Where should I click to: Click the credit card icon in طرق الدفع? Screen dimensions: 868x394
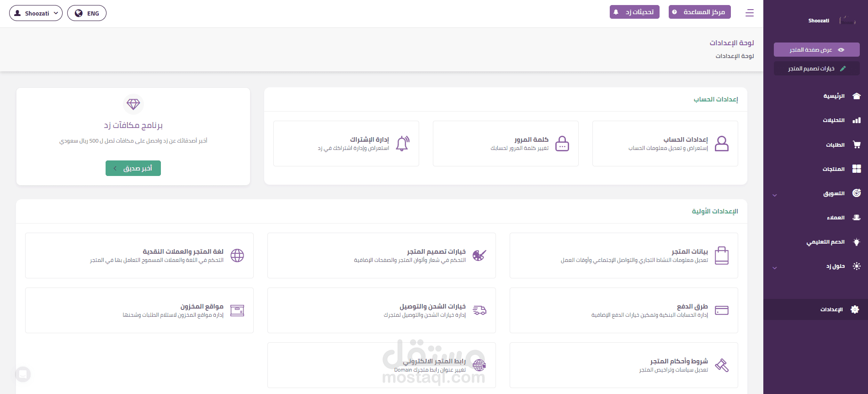tap(722, 310)
